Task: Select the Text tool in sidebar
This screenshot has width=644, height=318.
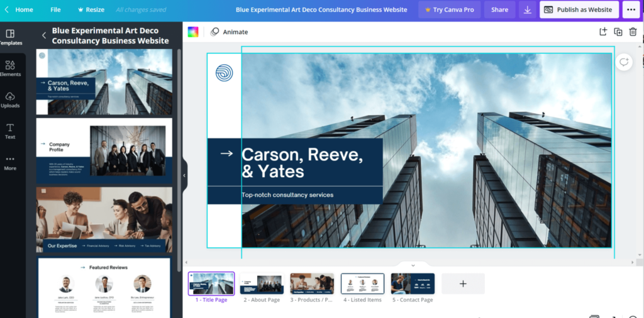Action: click(x=10, y=131)
